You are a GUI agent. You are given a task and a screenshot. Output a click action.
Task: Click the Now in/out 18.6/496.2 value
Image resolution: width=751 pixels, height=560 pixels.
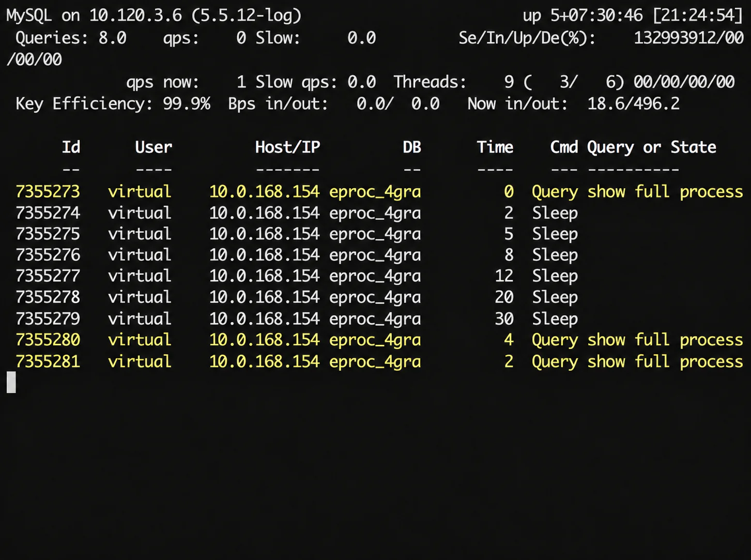click(633, 104)
